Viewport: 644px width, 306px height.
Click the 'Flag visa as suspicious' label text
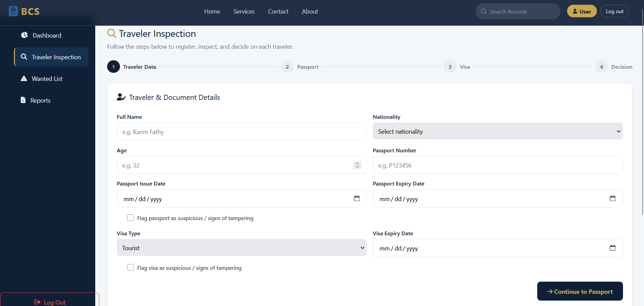[x=189, y=268]
